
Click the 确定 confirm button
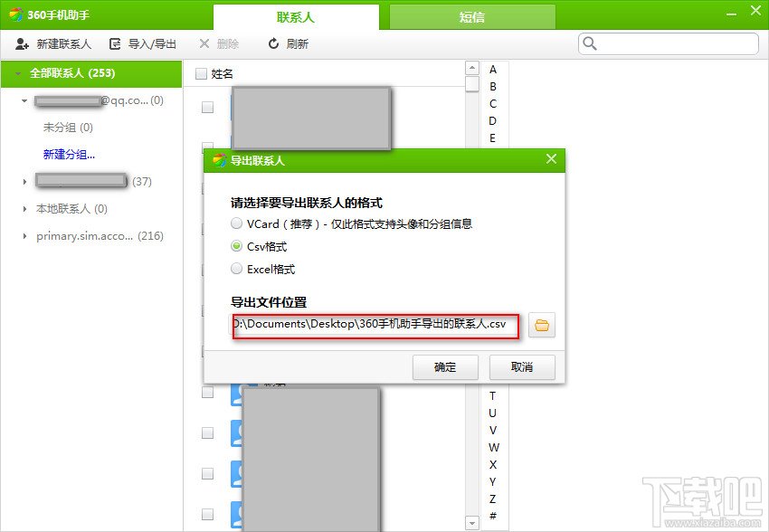[445, 367]
